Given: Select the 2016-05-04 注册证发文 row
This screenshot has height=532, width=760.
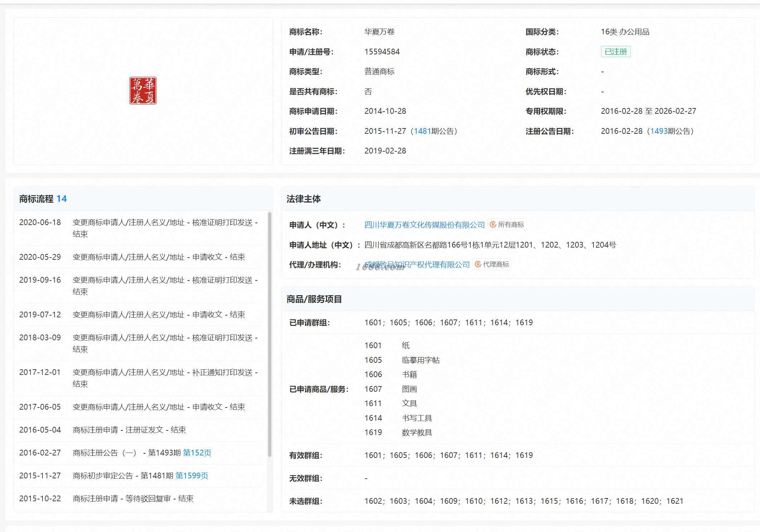Looking at the screenshot, I should 140,430.
